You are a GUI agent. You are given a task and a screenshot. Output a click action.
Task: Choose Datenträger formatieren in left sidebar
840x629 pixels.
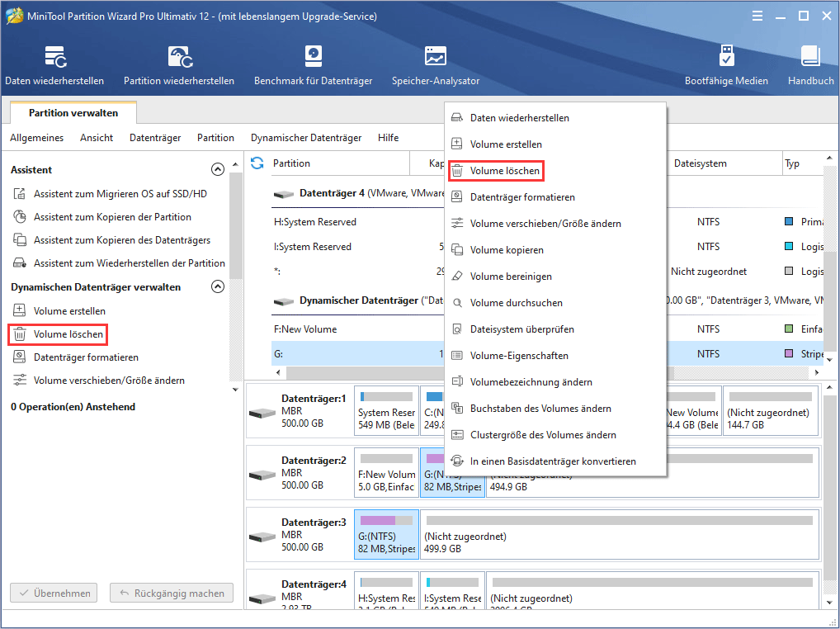76,357
